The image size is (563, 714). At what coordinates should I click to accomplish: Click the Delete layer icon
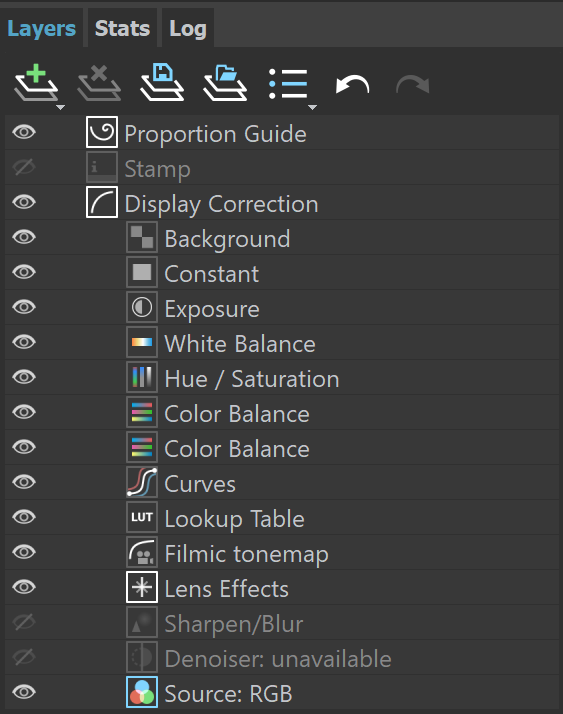click(x=99, y=83)
